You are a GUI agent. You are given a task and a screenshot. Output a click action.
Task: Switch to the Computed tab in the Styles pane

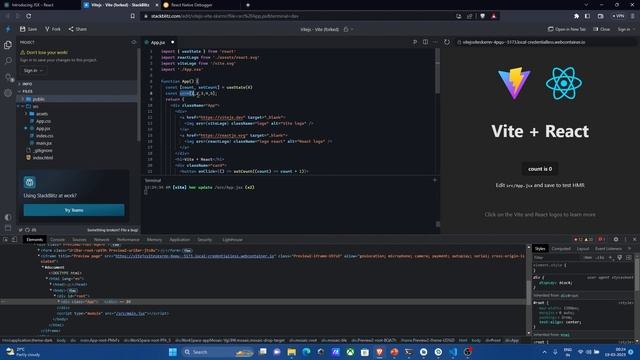(561, 249)
